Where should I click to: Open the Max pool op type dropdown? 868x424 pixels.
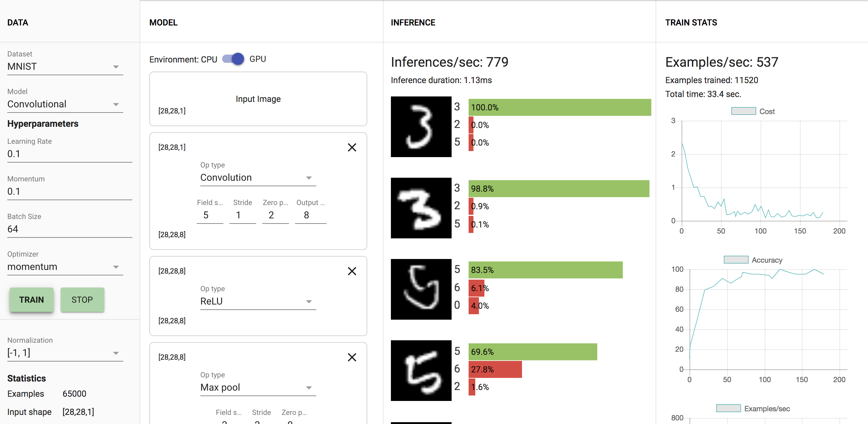pyautogui.click(x=309, y=387)
